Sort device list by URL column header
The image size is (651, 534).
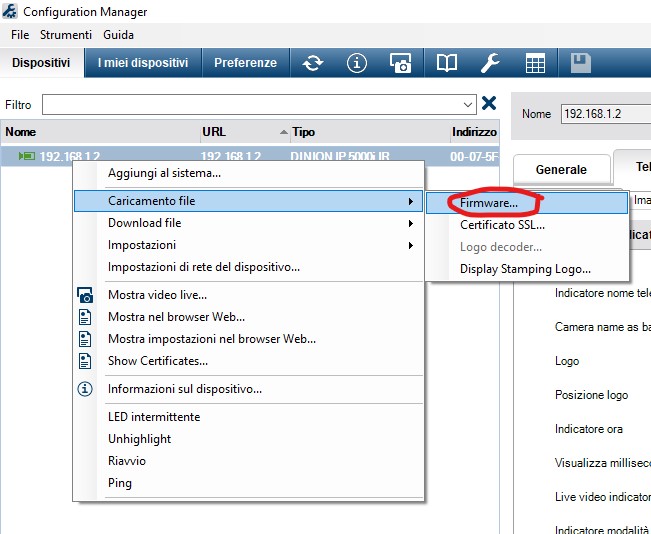pos(214,132)
